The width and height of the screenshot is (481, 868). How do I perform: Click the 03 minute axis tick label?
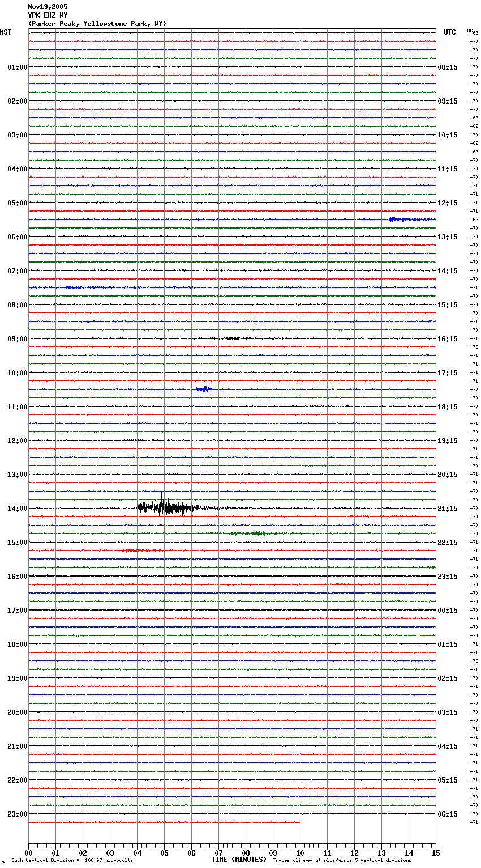[x=110, y=853]
